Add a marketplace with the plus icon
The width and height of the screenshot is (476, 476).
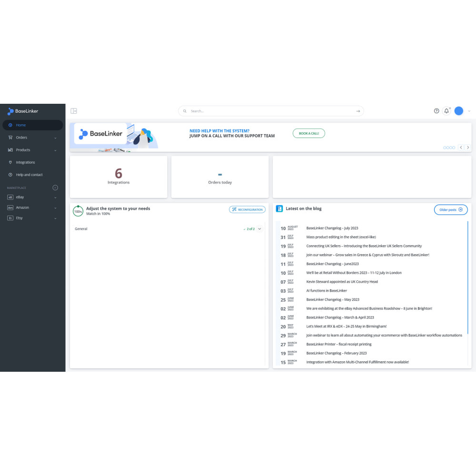pos(55,188)
